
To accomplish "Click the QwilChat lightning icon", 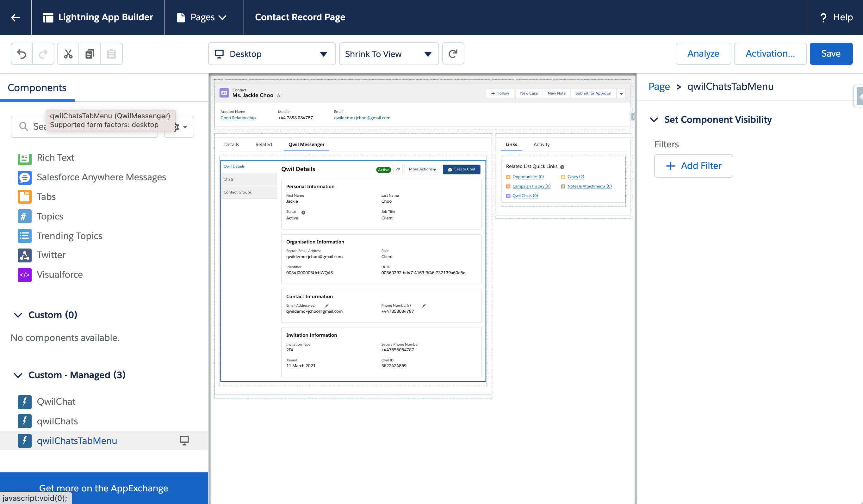I will pos(25,402).
